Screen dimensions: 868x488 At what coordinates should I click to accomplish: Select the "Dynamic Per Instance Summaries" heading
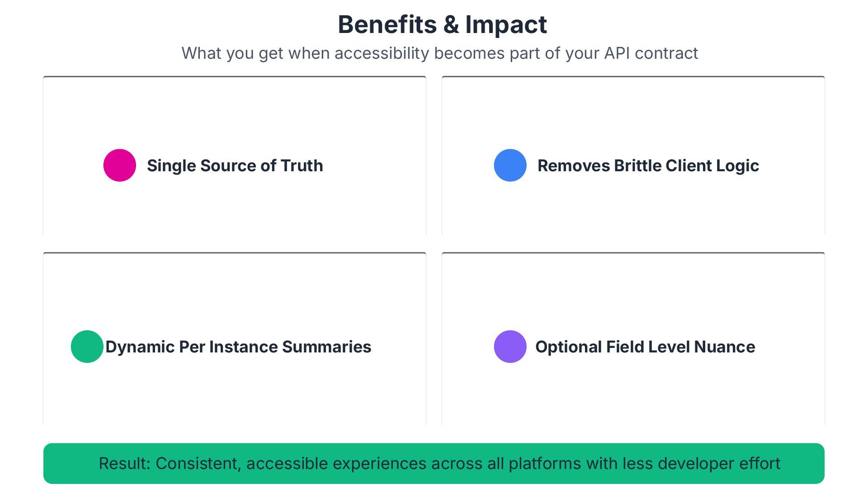pos(238,347)
